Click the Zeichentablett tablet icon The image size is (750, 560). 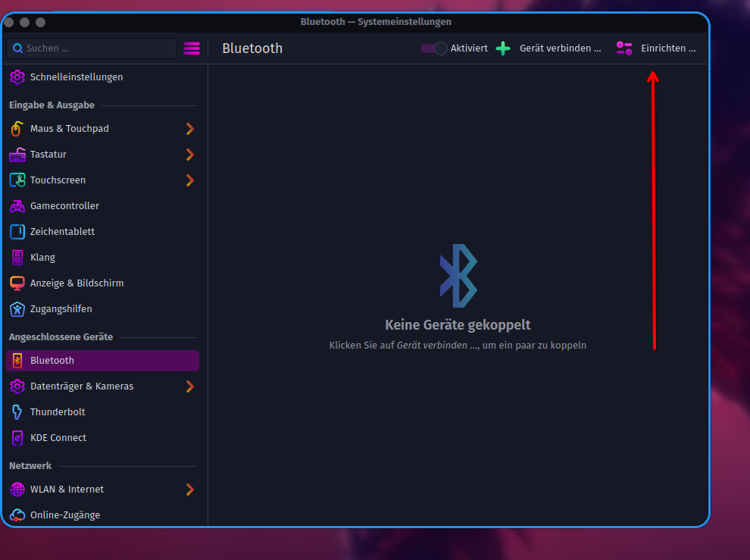click(x=17, y=232)
